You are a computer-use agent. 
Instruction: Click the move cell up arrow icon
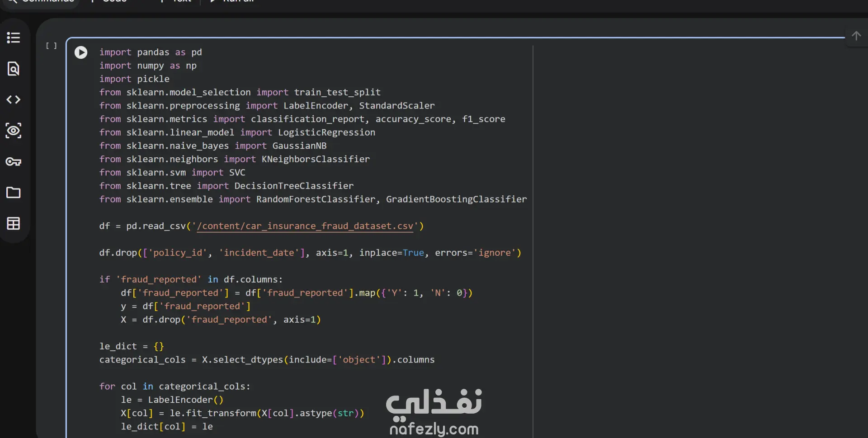pyautogui.click(x=856, y=36)
